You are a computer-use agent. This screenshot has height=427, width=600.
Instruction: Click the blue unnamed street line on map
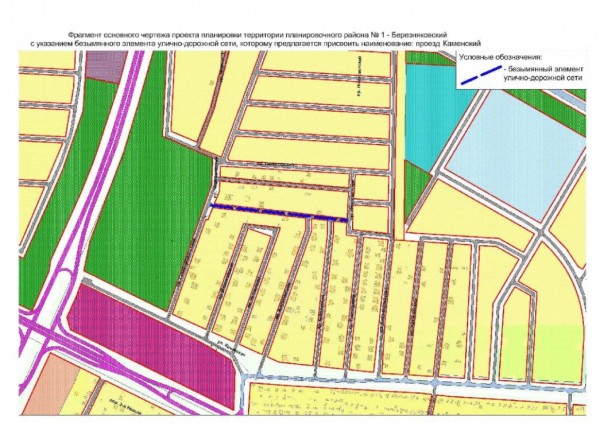click(279, 213)
